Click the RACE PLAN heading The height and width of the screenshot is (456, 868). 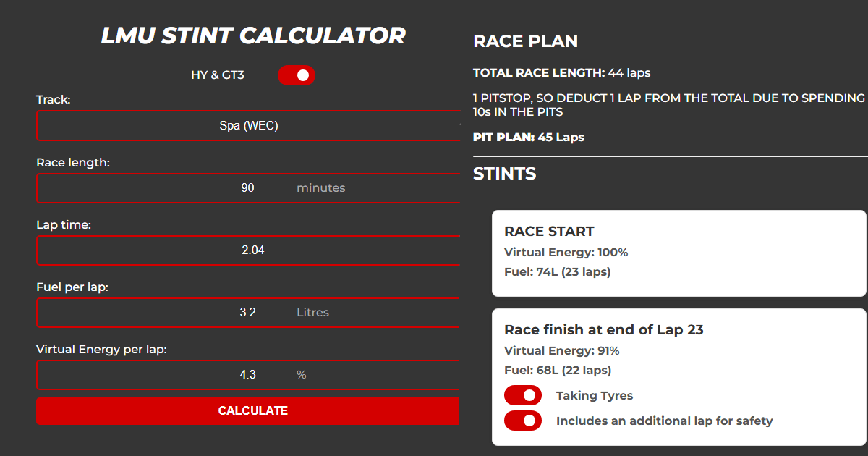[x=526, y=41]
